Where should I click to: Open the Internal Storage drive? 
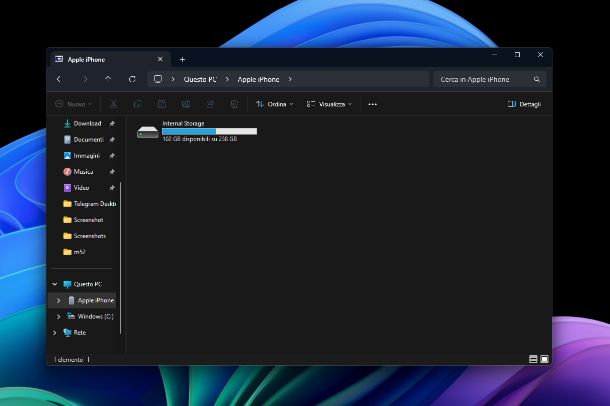pos(197,131)
